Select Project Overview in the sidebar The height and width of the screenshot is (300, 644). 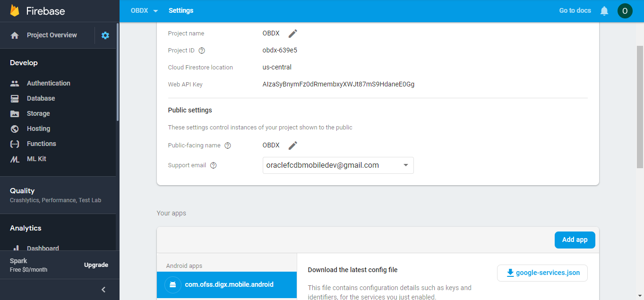51,34
